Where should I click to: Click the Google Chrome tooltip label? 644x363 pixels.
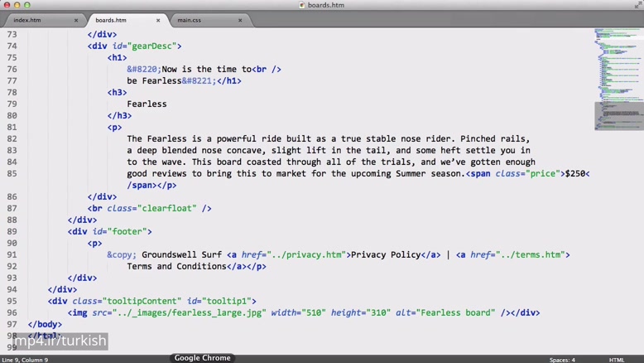[x=203, y=358]
